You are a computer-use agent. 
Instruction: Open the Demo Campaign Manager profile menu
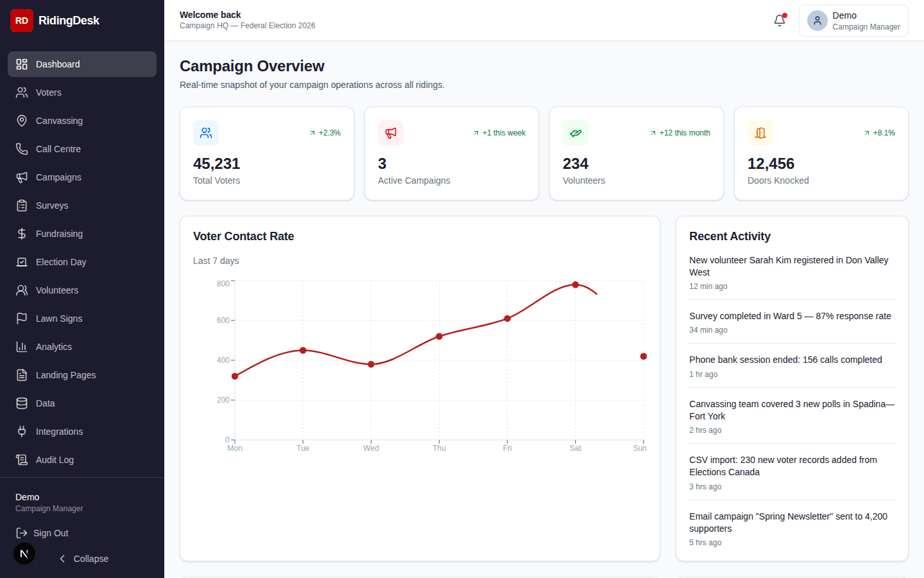click(x=853, y=21)
